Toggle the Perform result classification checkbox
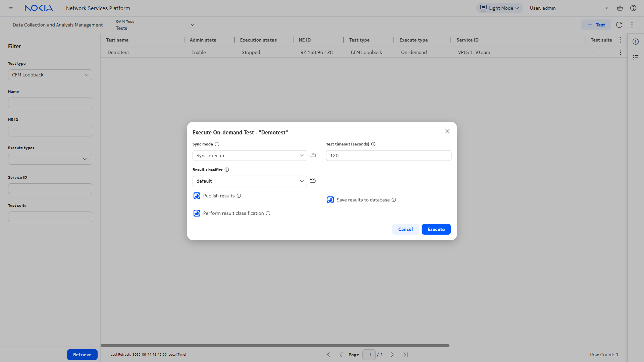Viewport: 644px width, 362px height. (197, 213)
